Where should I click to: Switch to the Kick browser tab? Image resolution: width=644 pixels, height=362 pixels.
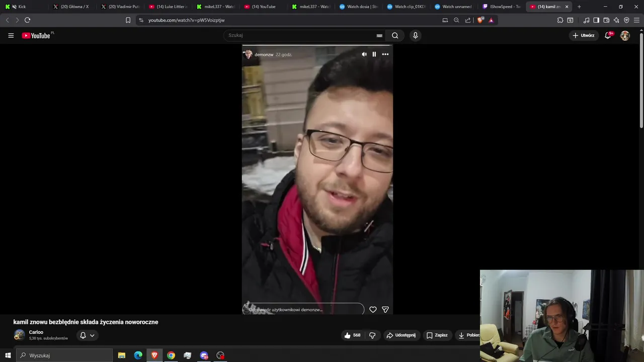coord(24,7)
